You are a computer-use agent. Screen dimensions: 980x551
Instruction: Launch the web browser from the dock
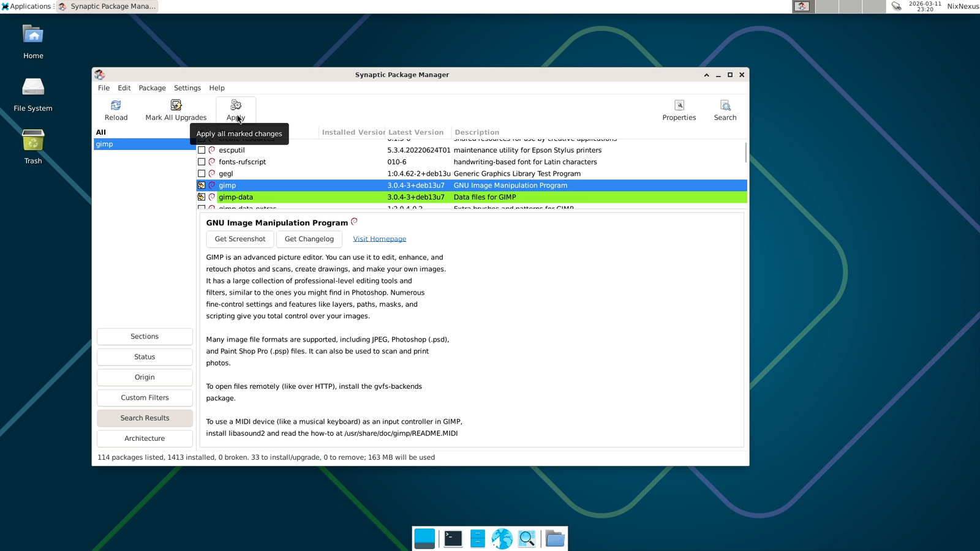(502, 538)
